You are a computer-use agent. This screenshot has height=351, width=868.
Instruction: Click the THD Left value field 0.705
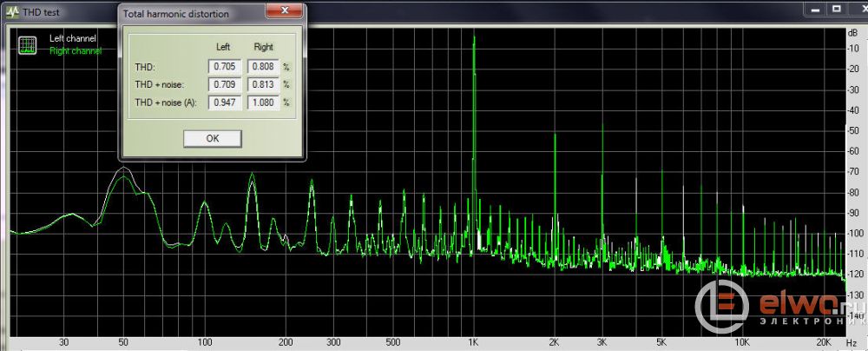tap(227, 66)
